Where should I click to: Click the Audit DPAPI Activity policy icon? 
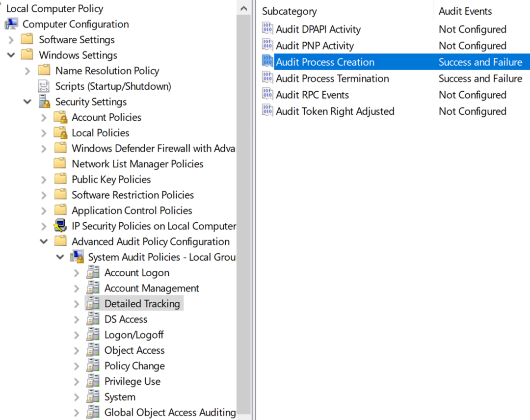(x=267, y=29)
